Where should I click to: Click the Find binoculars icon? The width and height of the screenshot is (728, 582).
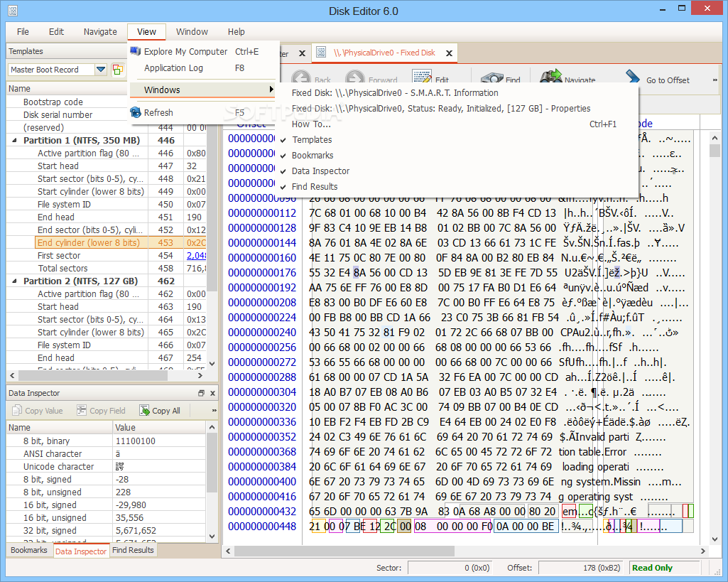click(492, 78)
